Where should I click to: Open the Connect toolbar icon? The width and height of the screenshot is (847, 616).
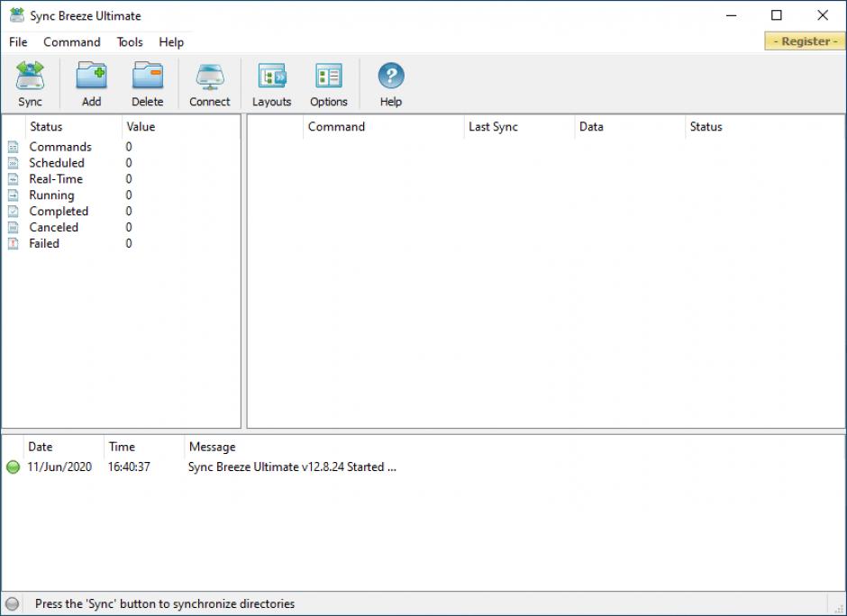pyautogui.click(x=210, y=77)
